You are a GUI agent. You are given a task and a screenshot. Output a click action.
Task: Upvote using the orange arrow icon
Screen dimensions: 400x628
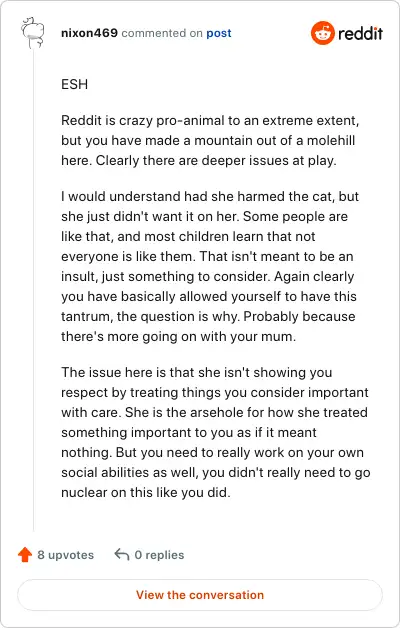click(25, 554)
